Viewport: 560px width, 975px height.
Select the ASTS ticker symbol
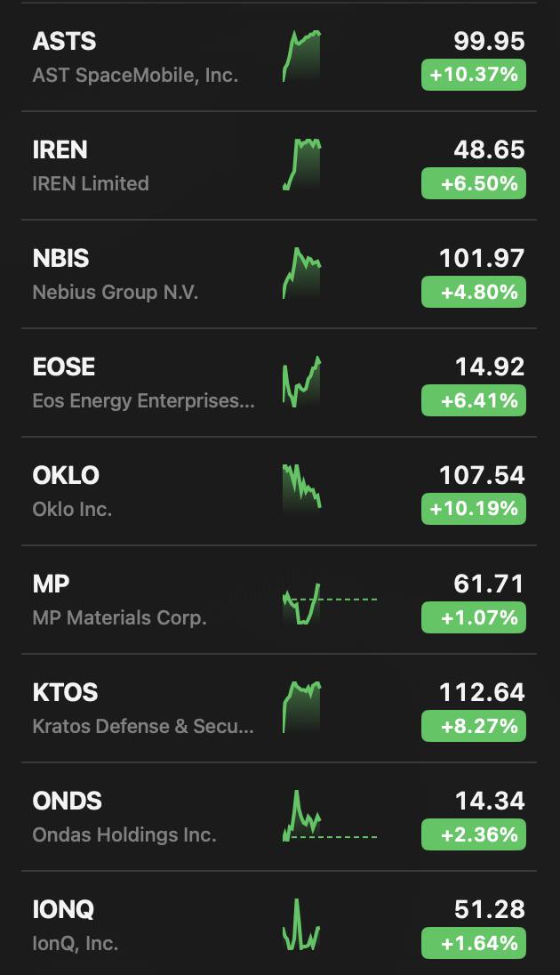pyautogui.click(x=64, y=41)
